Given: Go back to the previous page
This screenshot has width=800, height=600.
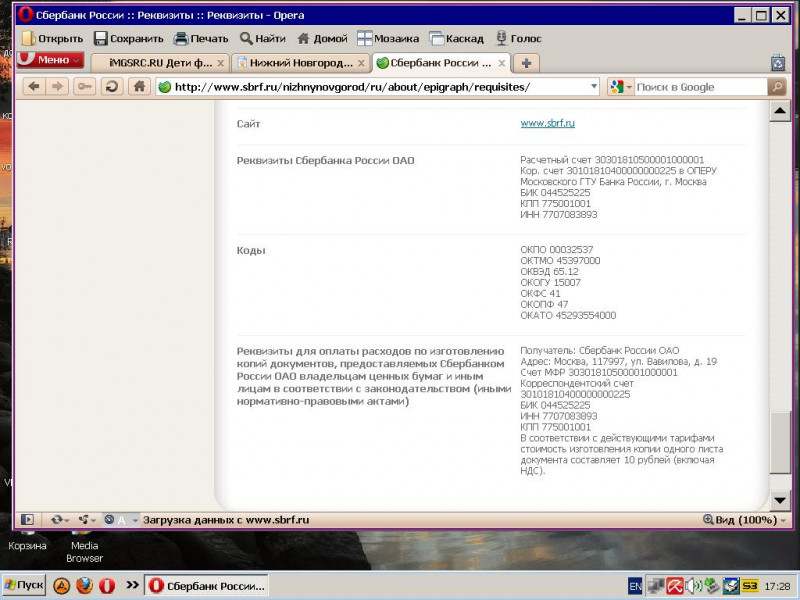Looking at the screenshot, I should coord(34,87).
